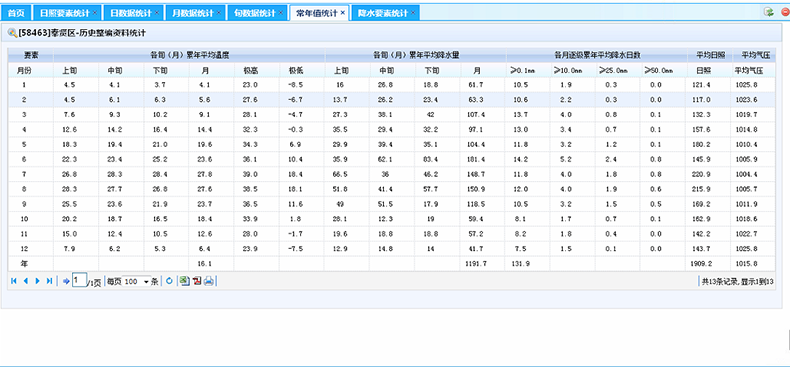Switch to the 首页 tab
The image size is (790, 367).
click(16, 13)
